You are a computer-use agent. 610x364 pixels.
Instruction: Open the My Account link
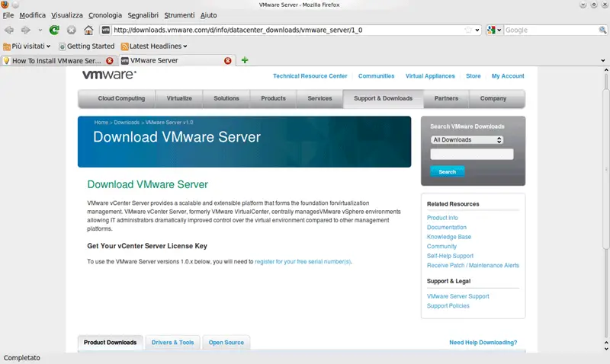click(508, 76)
